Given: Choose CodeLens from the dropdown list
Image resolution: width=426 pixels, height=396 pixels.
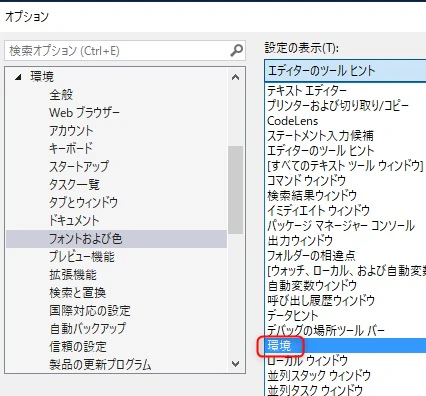Looking at the screenshot, I should 346,120.
